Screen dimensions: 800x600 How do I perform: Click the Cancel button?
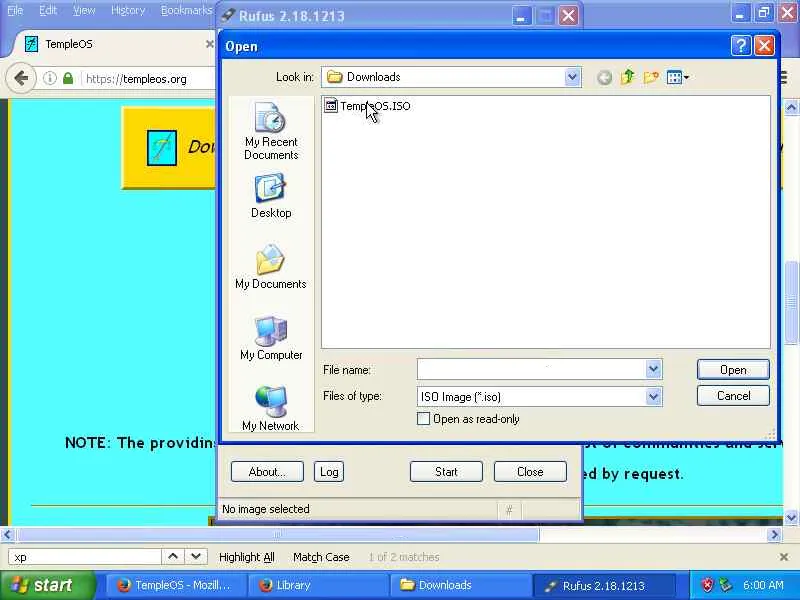tap(733, 396)
